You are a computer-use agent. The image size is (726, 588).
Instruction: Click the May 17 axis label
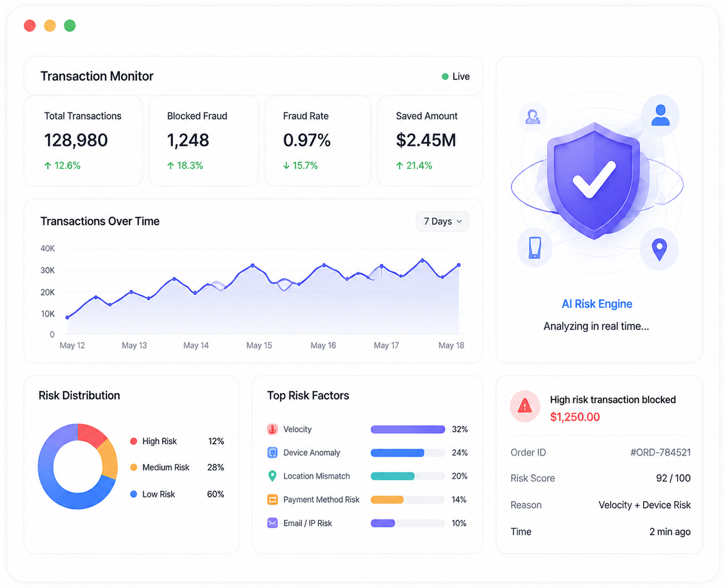click(386, 345)
